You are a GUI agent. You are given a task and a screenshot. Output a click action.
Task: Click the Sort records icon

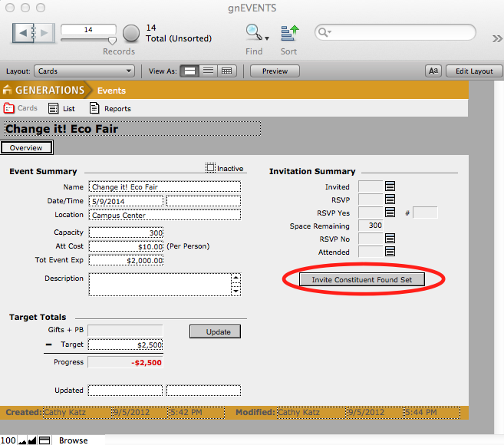coord(288,33)
